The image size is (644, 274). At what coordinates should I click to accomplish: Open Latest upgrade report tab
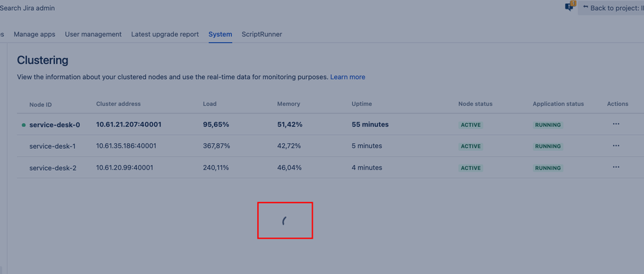coord(165,35)
